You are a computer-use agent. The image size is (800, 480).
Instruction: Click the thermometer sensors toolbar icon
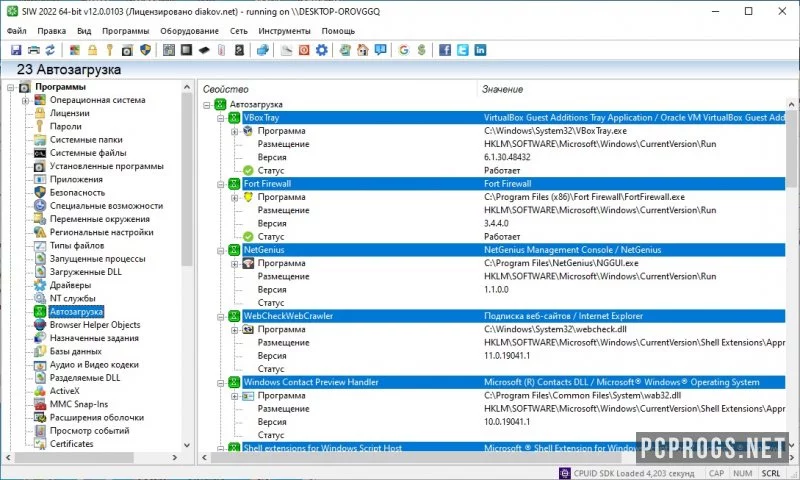[x=221, y=50]
